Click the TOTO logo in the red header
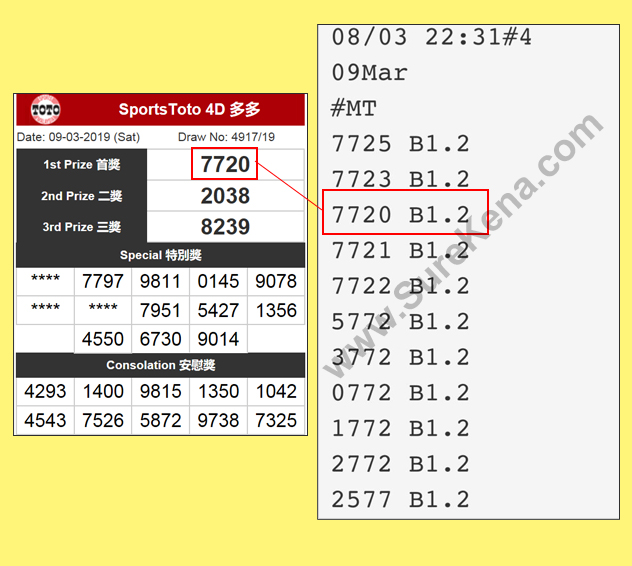 [x=46, y=110]
